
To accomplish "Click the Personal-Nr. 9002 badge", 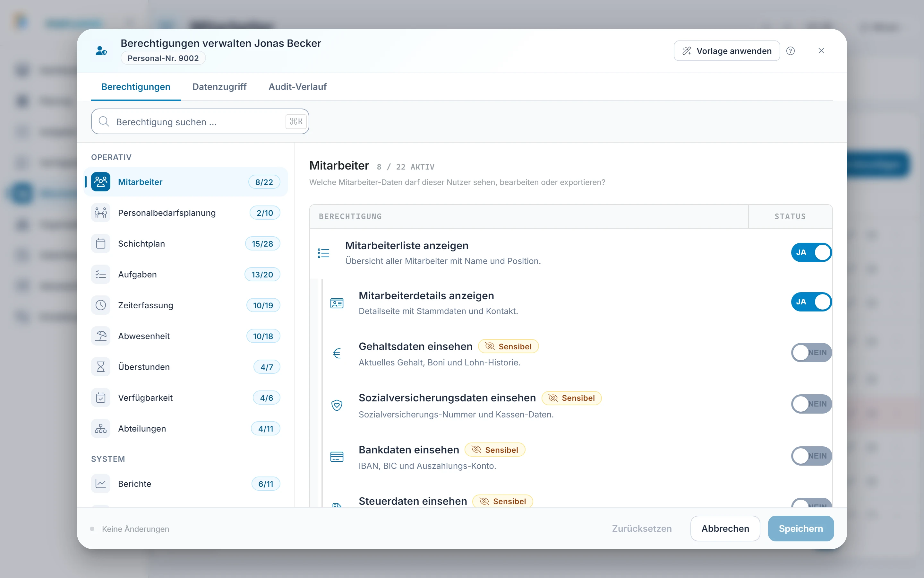I will (x=163, y=58).
